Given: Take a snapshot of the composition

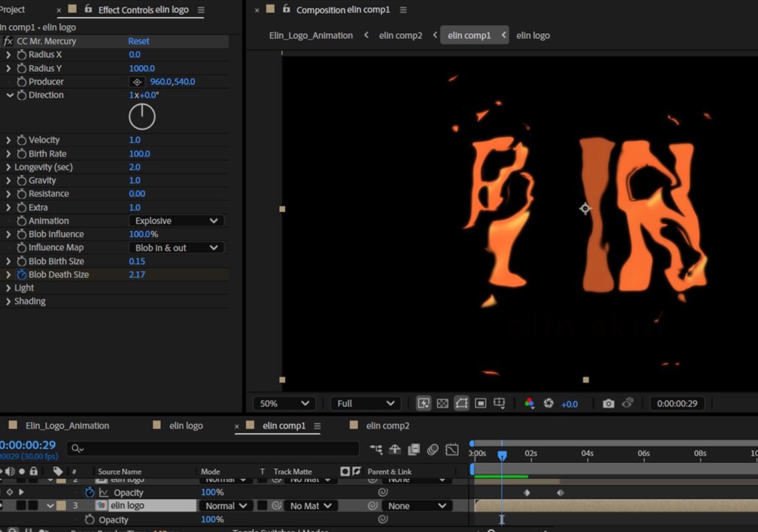Looking at the screenshot, I should (608, 403).
